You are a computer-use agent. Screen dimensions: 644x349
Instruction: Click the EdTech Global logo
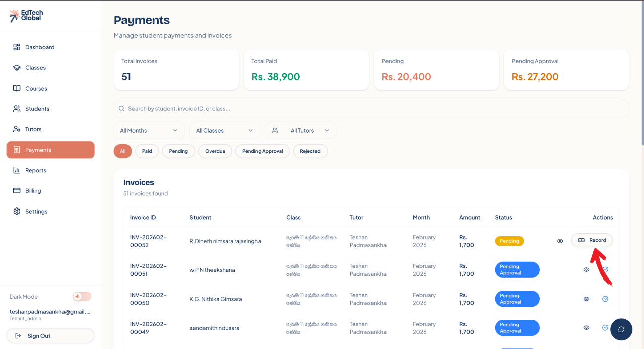[26, 16]
